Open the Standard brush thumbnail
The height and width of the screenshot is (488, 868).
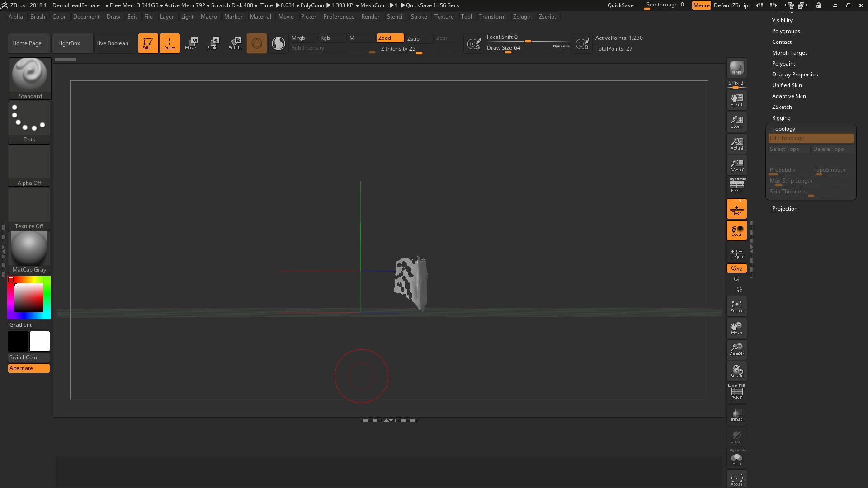point(30,79)
